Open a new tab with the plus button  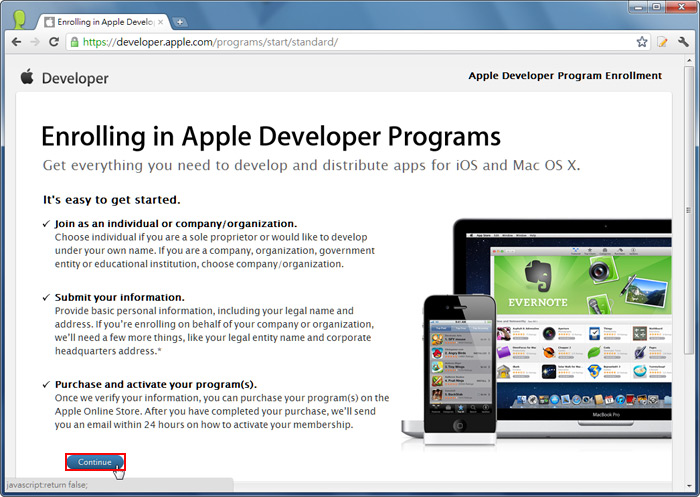(179, 22)
